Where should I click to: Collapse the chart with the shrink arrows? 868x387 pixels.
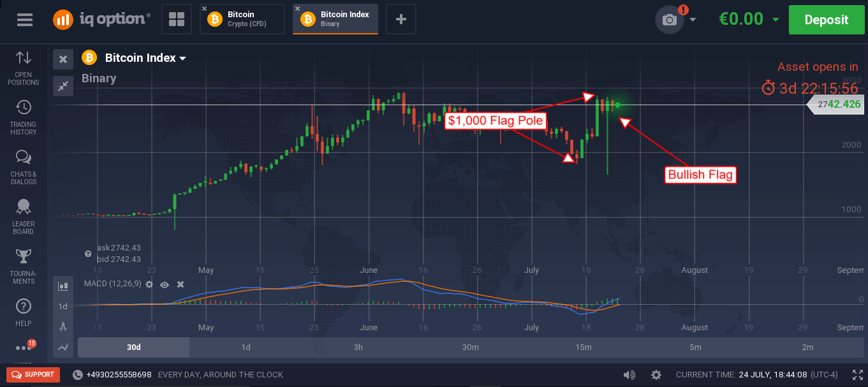click(63, 85)
